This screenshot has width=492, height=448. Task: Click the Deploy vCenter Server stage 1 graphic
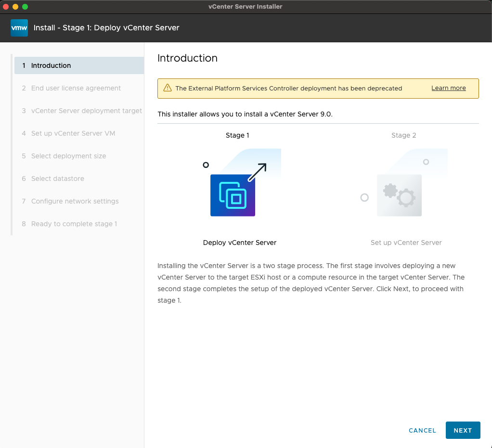coord(242,182)
